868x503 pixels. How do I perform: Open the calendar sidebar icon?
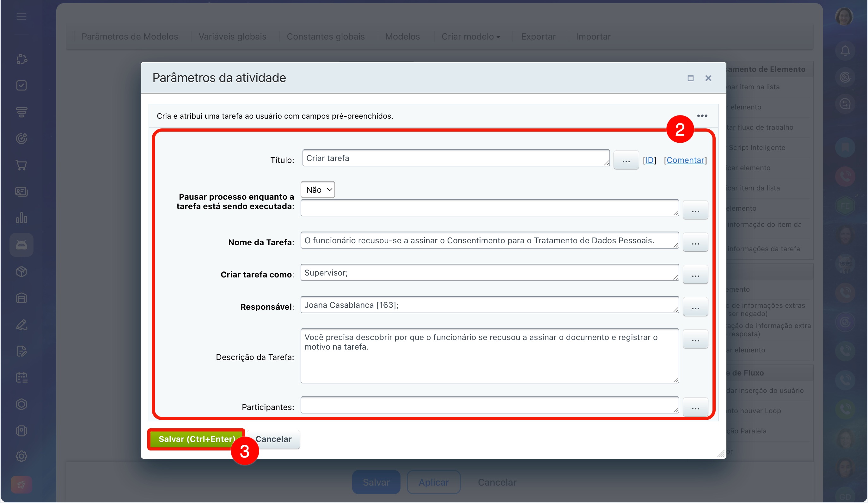click(21, 377)
